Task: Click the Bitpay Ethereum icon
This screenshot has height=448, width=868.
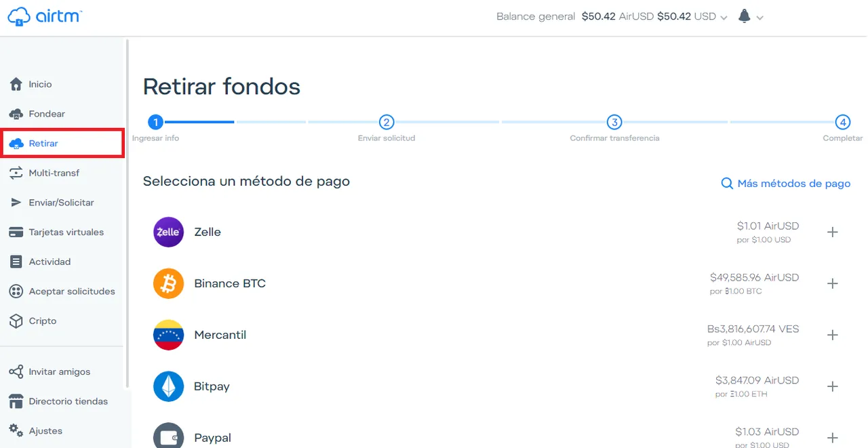Action: 168,386
